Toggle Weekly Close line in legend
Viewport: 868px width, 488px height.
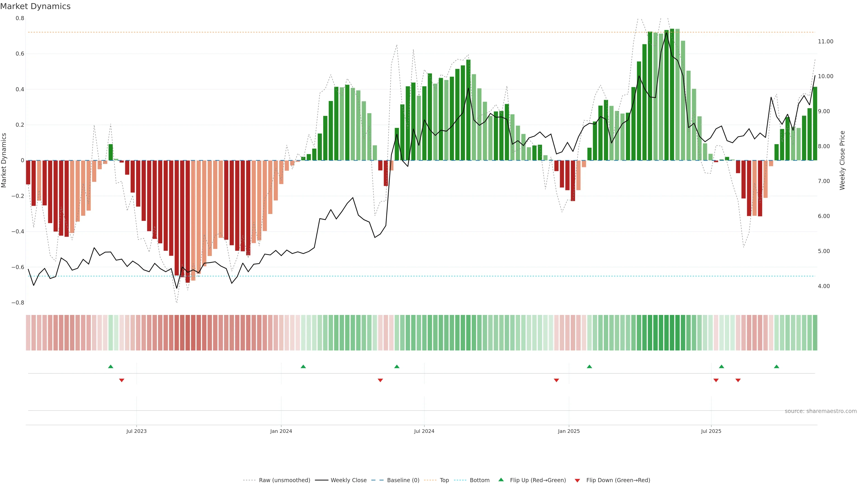tap(348, 480)
